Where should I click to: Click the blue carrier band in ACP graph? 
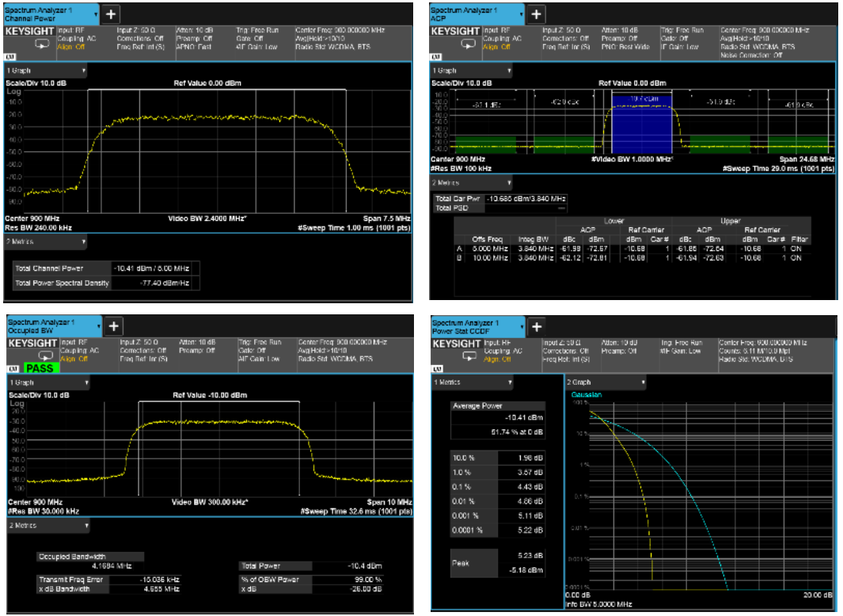pyautogui.click(x=640, y=127)
